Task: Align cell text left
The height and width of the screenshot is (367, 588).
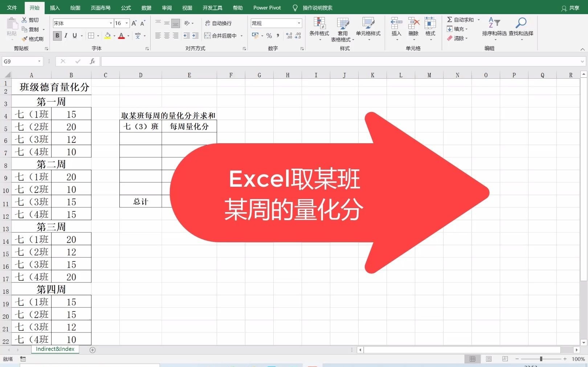Action: (x=158, y=36)
